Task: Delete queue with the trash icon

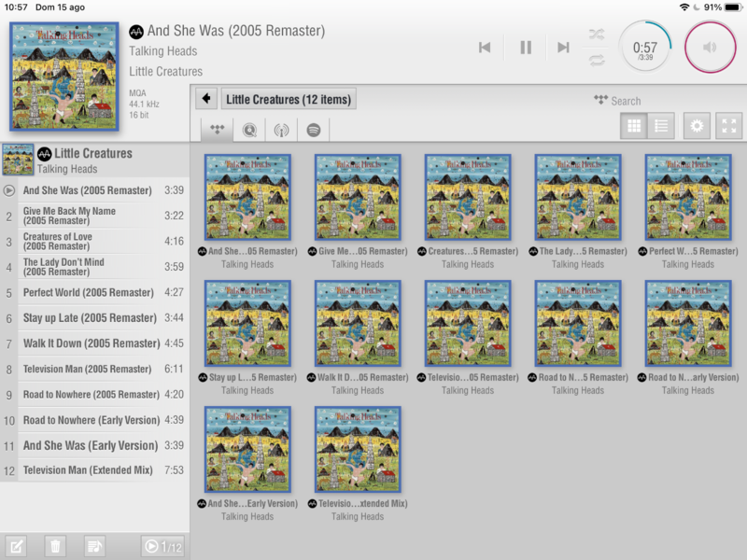Action: pyautogui.click(x=55, y=546)
